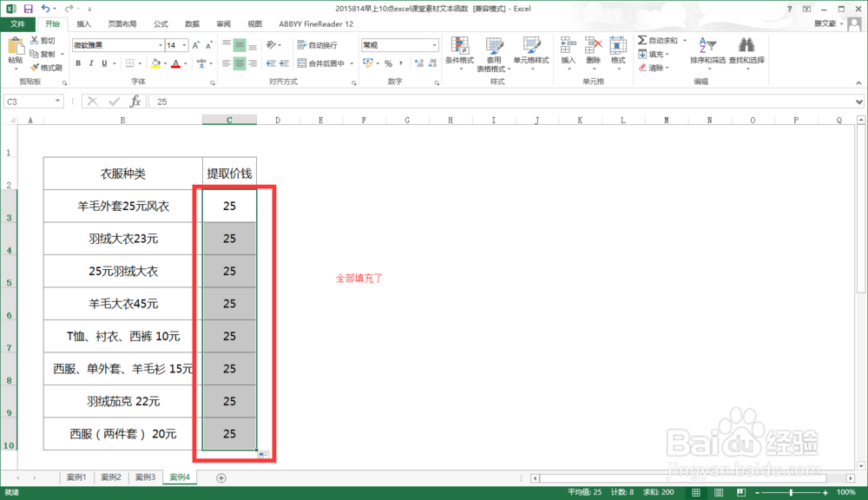868x500 pixels.
Task: Decrease decimal places
Action: tap(432, 63)
